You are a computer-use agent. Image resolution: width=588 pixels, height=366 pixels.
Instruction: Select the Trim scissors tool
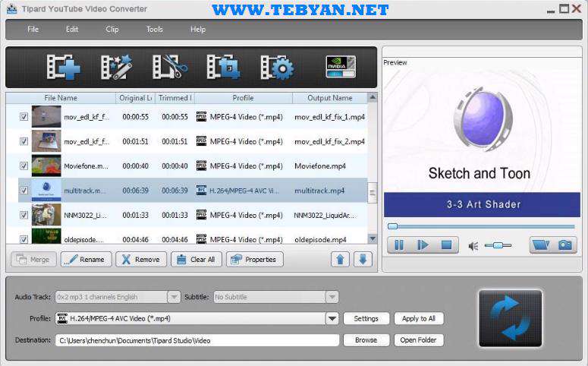tap(170, 67)
